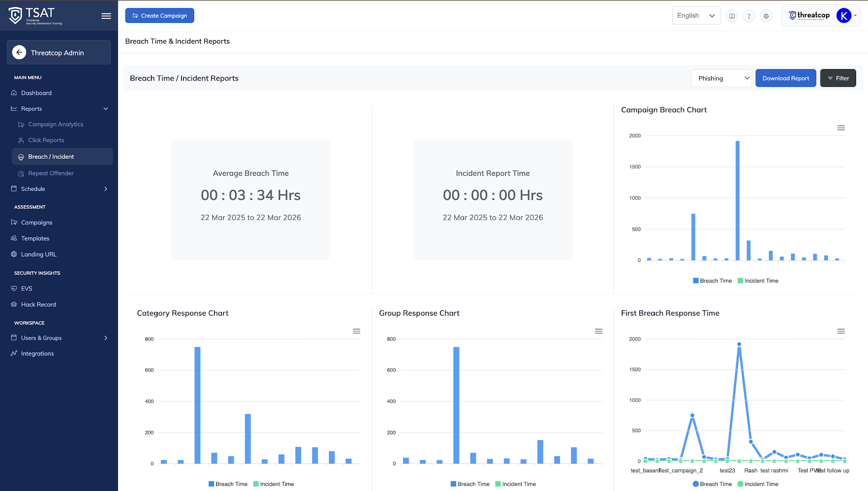Open the help question mark icon
Viewport: 868px width, 491px height.
(749, 16)
